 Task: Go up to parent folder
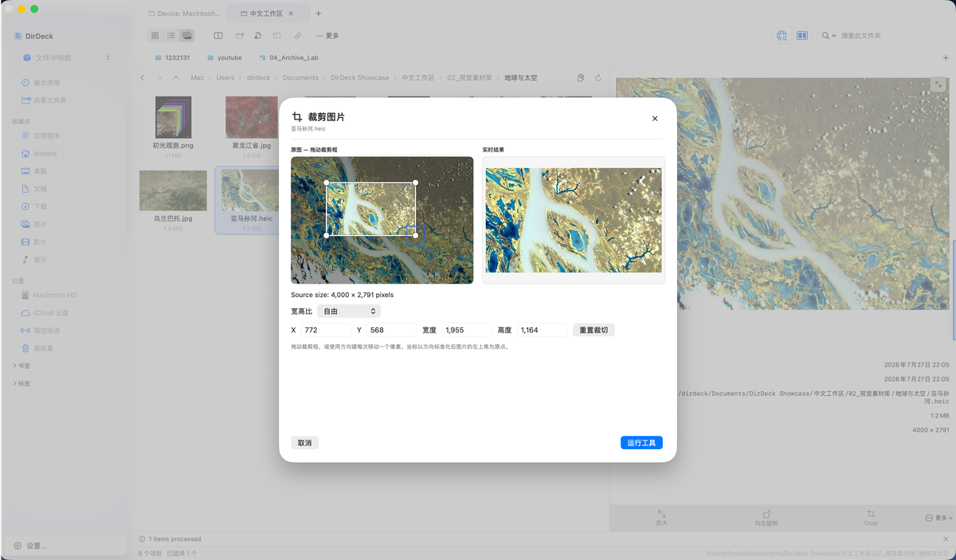(175, 78)
